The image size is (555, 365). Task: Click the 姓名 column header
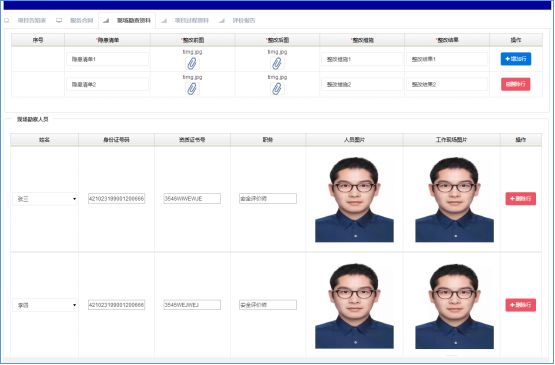(x=44, y=140)
